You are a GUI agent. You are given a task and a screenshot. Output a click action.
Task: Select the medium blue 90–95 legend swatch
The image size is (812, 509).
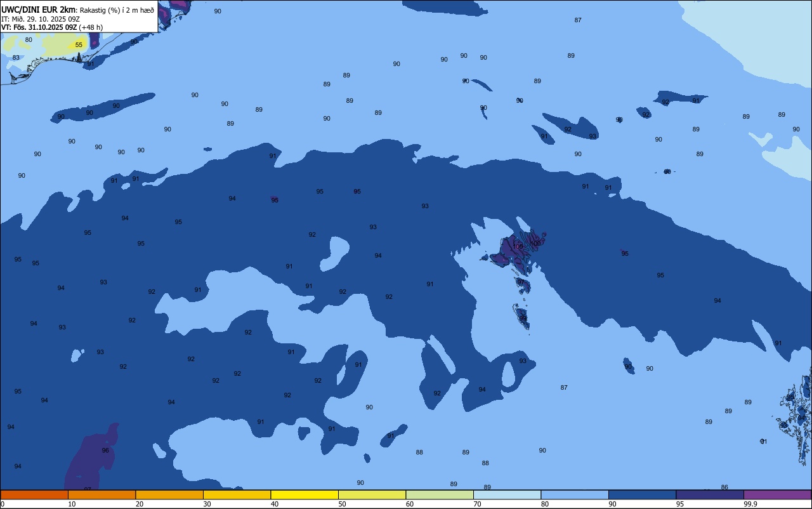(x=642, y=494)
